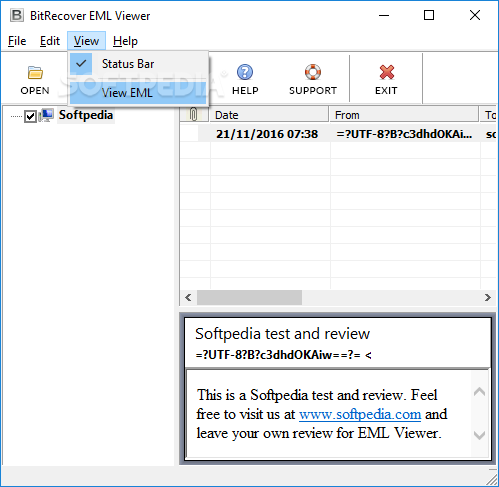The image size is (499, 487).
Task: Select the Softpedia tree folder
Action: click(86, 115)
